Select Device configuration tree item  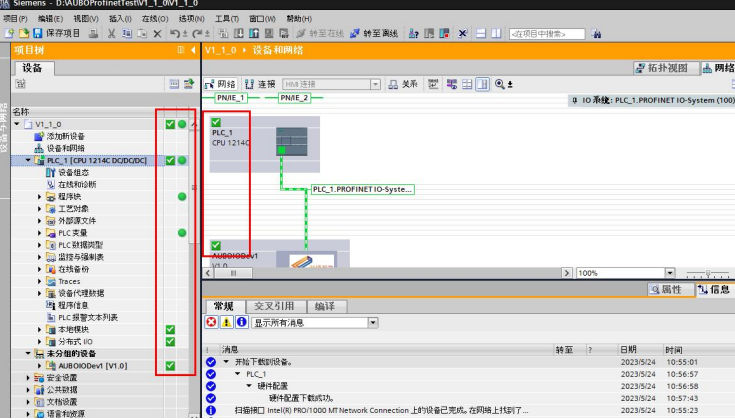tap(68, 172)
